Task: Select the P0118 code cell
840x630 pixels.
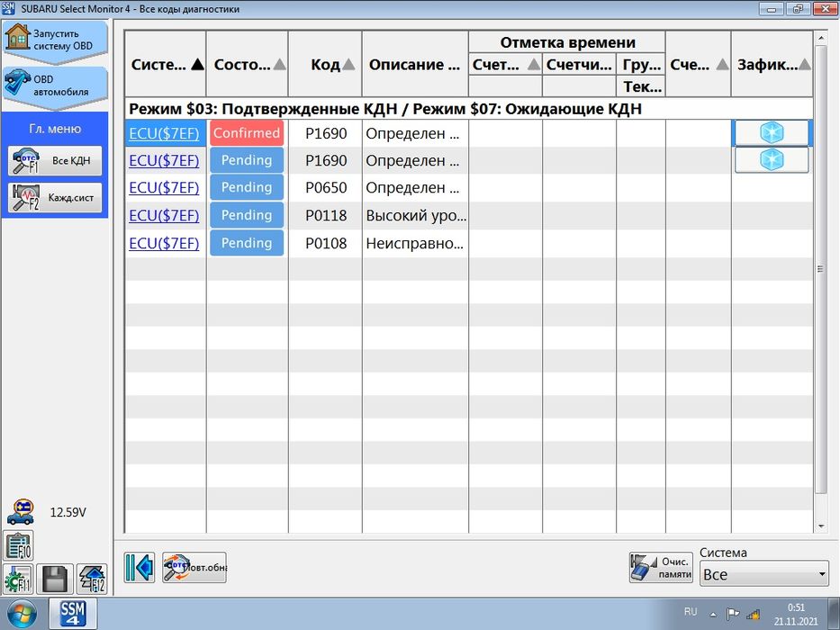Action: pyautogui.click(x=326, y=215)
